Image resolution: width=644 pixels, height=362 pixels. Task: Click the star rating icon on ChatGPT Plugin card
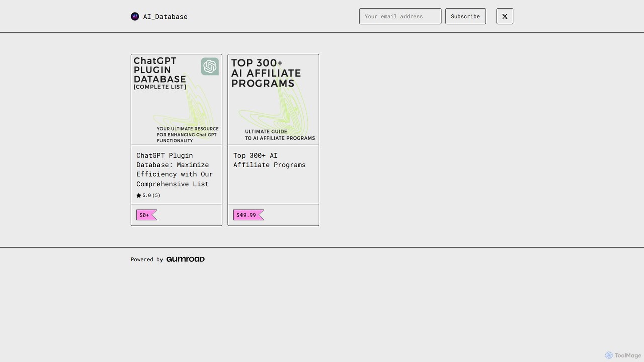139,195
